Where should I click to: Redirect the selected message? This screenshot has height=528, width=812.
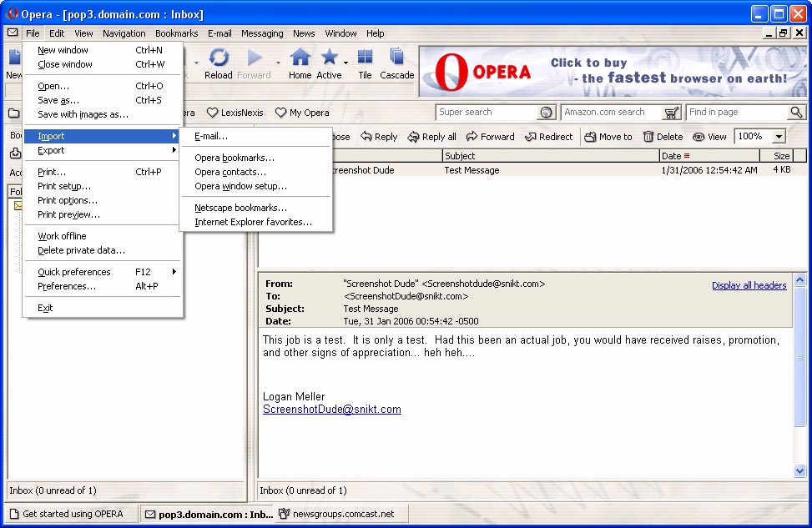pos(548,137)
